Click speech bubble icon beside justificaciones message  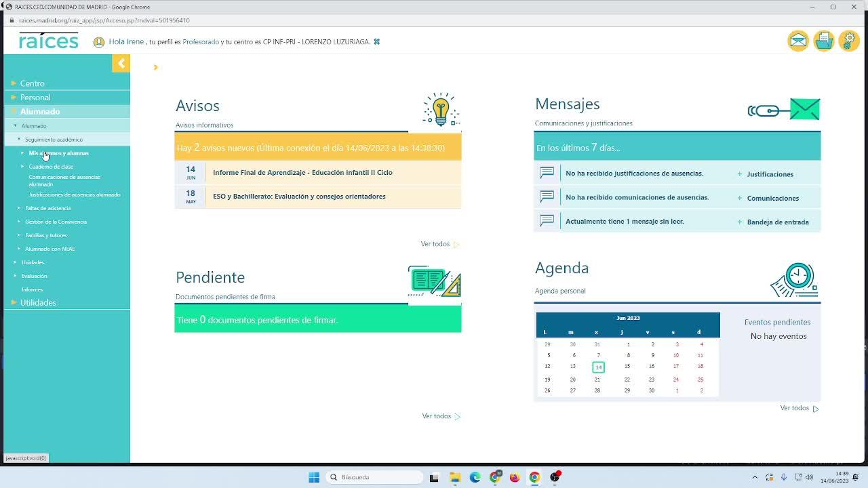547,173
